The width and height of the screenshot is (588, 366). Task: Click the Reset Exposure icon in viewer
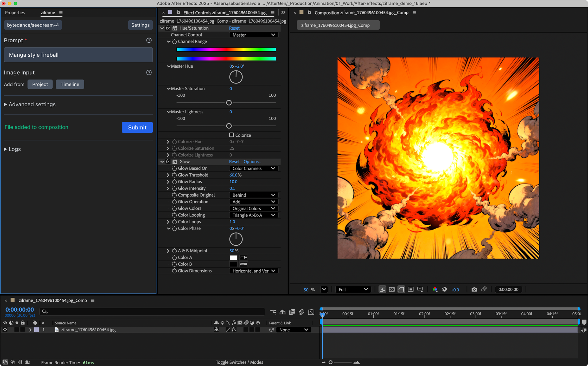pyautogui.click(x=445, y=290)
